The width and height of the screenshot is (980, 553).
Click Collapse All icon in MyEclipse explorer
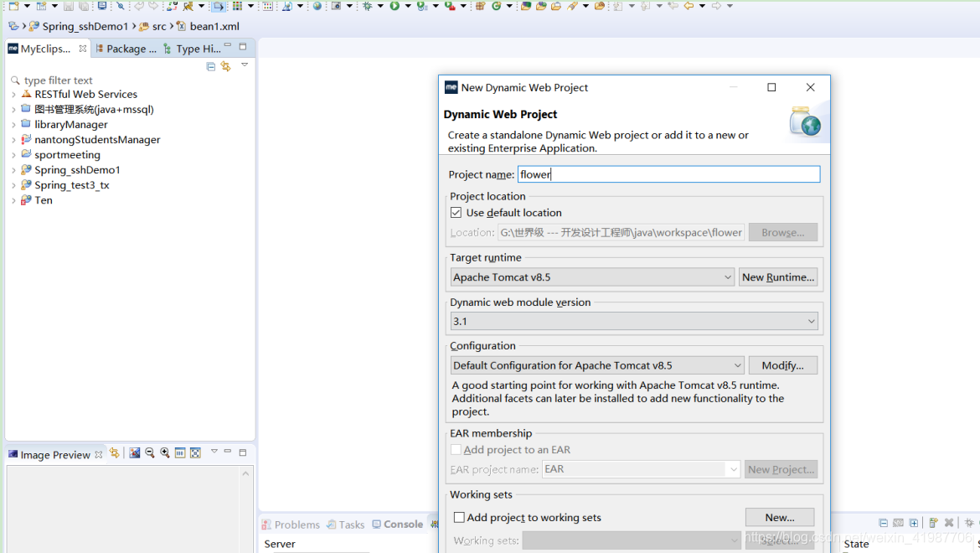point(210,66)
